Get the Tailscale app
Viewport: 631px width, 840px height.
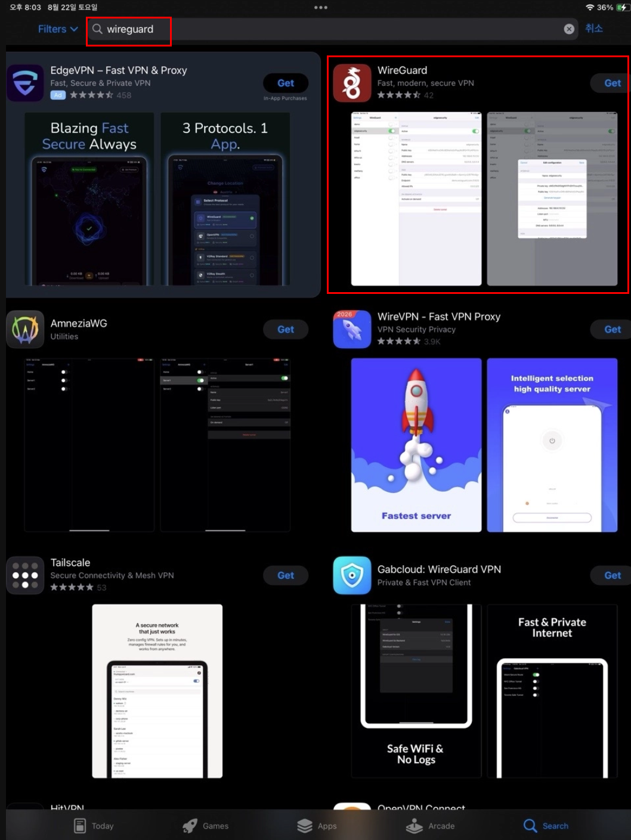286,575
